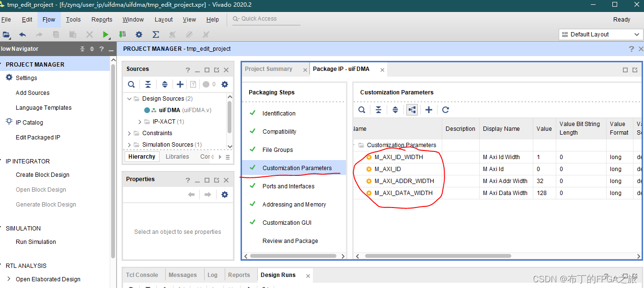This screenshot has height=288, width=644.
Task: Expand all in Sources panel toolbar
Action: (x=164, y=84)
